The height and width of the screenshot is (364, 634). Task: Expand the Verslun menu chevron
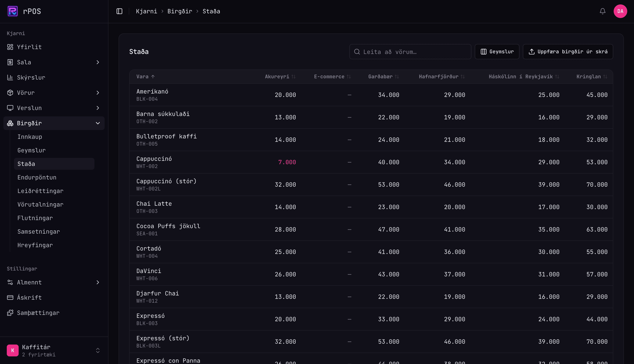coord(98,108)
